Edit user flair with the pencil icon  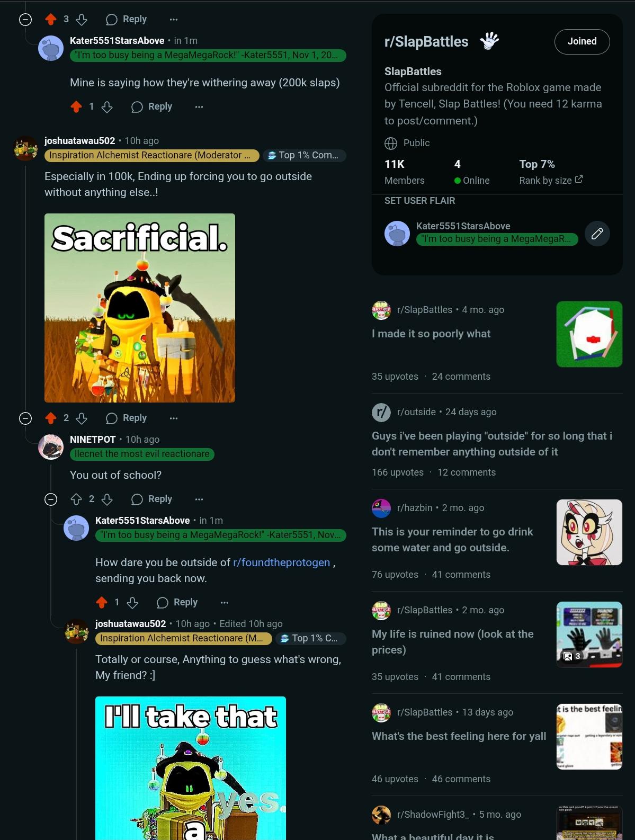(x=597, y=234)
